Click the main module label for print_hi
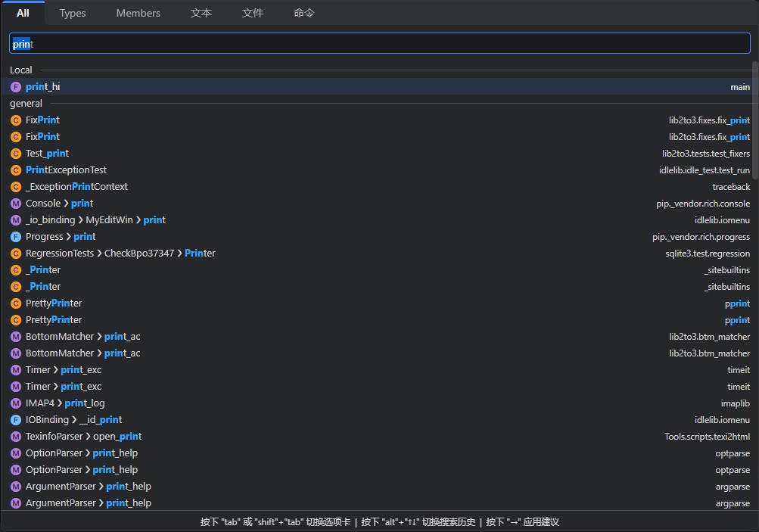This screenshot has height=532, width=759. pos(739,87)
